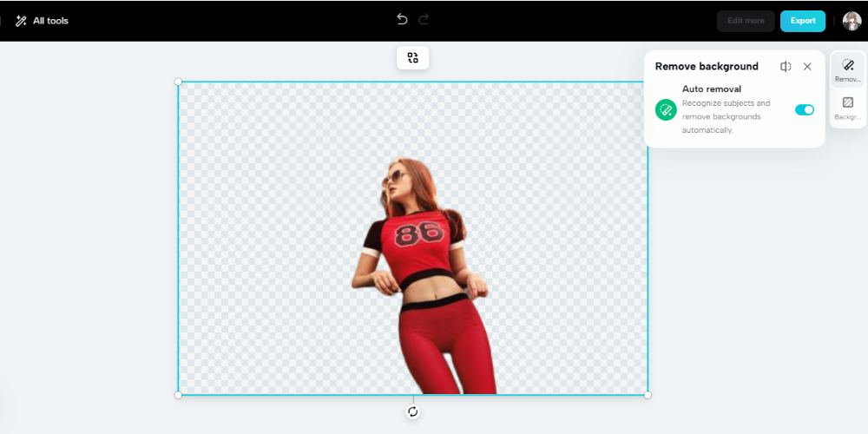Open the Background sidebar tab

pos(847,108)
